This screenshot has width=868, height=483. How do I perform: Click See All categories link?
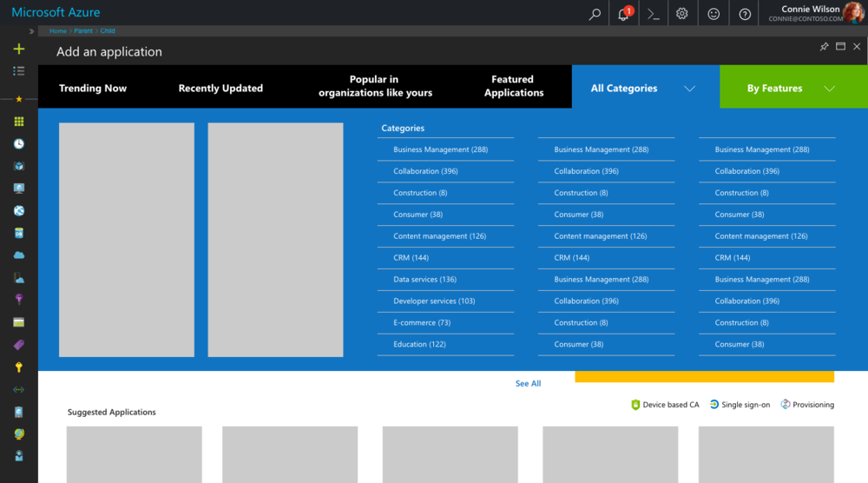pyautogui.click(x=528, y=383)
